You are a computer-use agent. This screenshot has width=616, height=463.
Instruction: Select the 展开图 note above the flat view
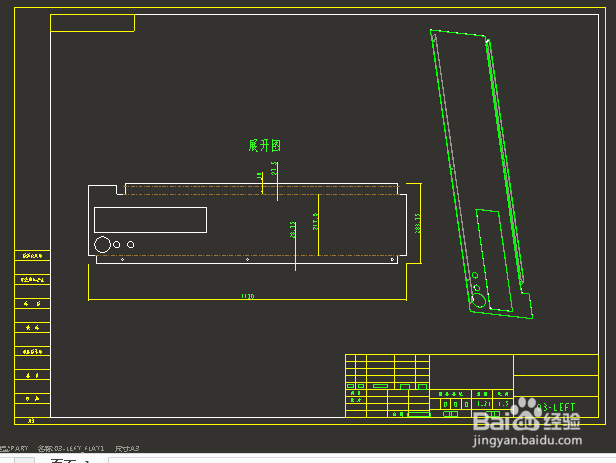coord(264,146)
